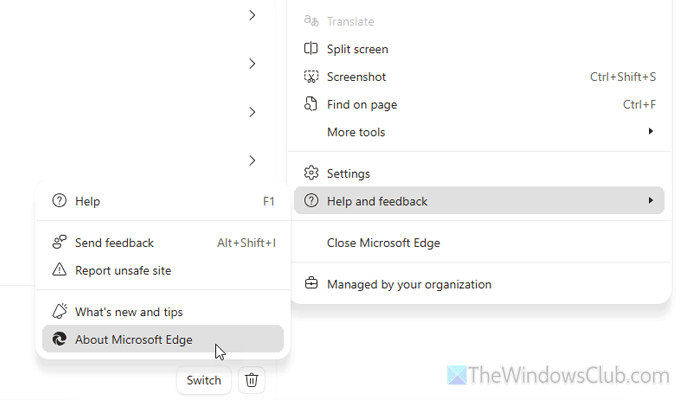
Task: Click the second chevron on the left panel
Action: pos(252,63)
